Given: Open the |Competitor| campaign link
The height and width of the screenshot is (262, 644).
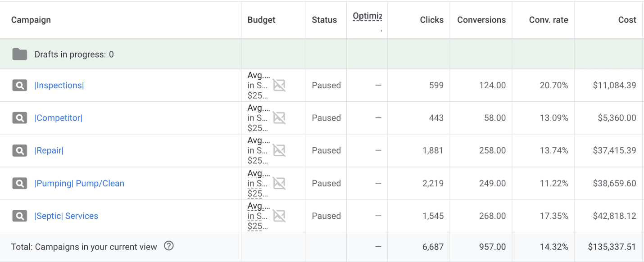Looking at the screenshot, I should [x=59, y=118].
